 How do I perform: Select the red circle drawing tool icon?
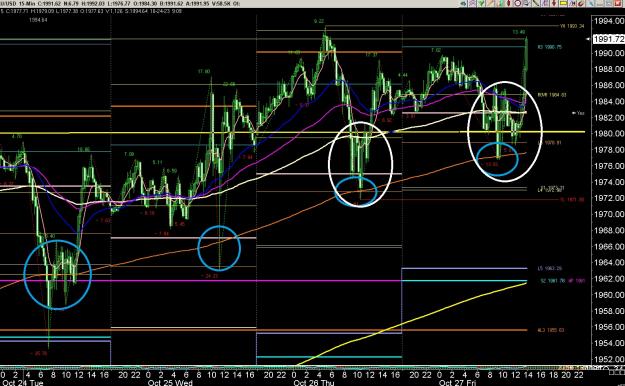pos(517,4)
